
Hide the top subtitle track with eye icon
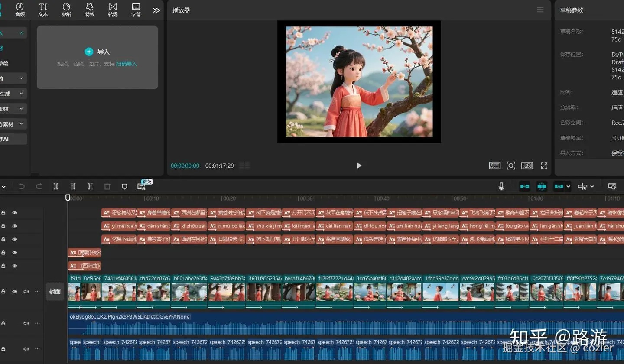pyautogui.click(x=15, y=213)
